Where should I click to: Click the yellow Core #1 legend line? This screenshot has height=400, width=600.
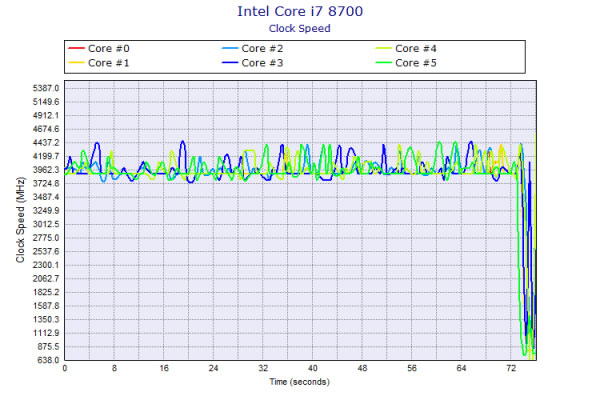click(x=76, y=62)
